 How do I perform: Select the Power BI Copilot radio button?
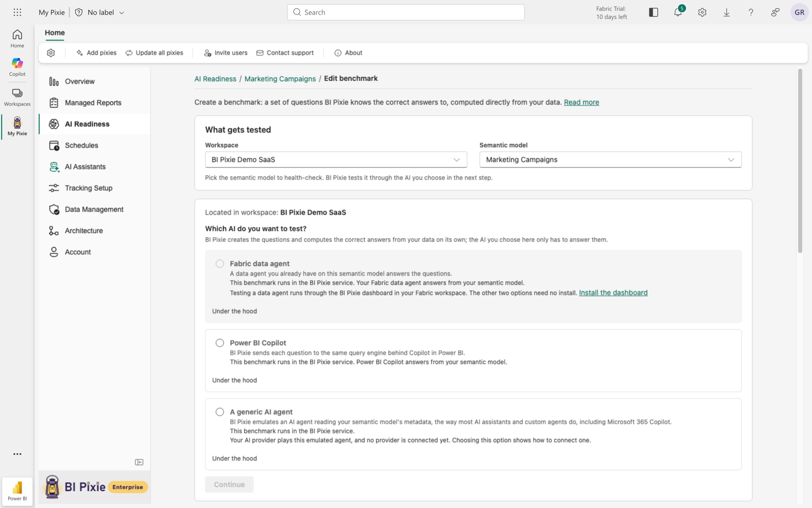point(220,343)
